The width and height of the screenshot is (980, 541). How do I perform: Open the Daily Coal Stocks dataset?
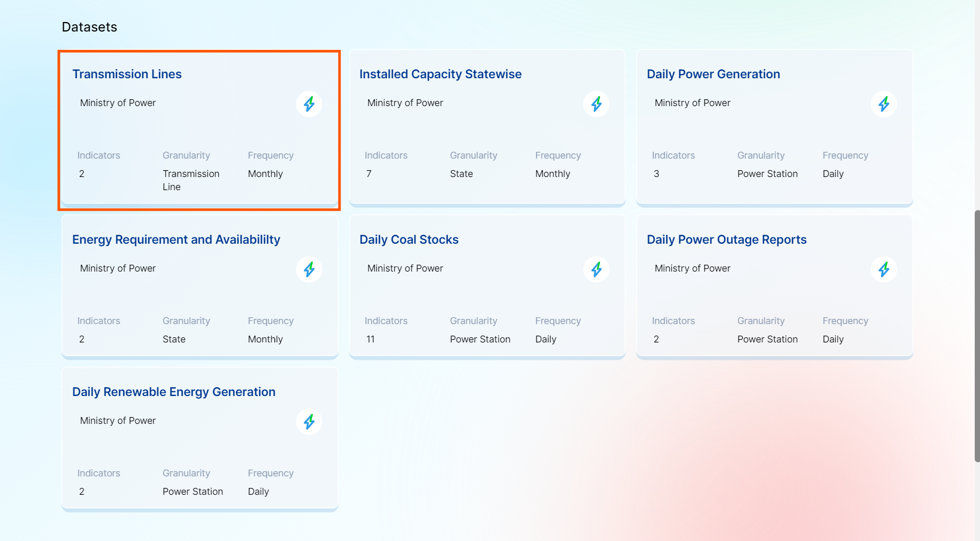(409, 240)
